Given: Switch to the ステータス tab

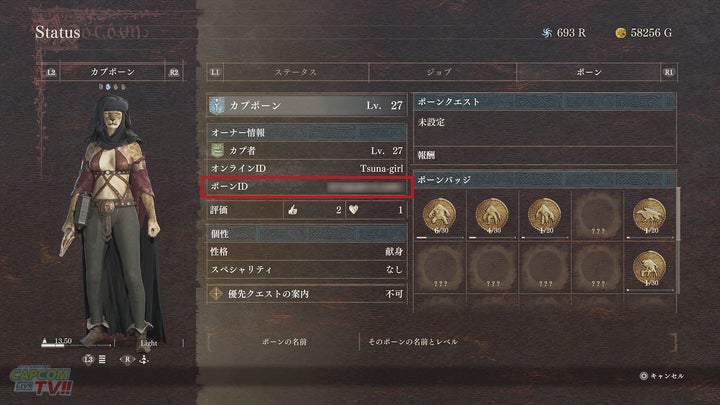Looking at the screenshot, I should click(x=296, y=72).
